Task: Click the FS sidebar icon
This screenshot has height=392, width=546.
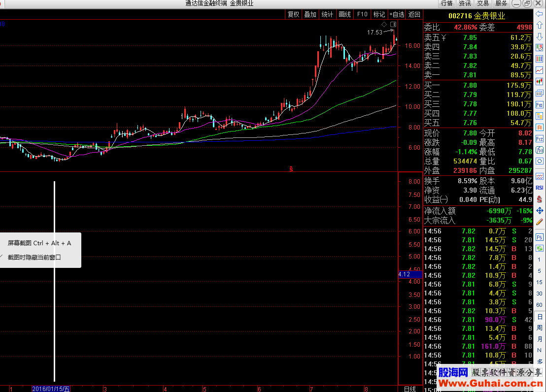Action: pyautogui.click(x=540, y=237)
